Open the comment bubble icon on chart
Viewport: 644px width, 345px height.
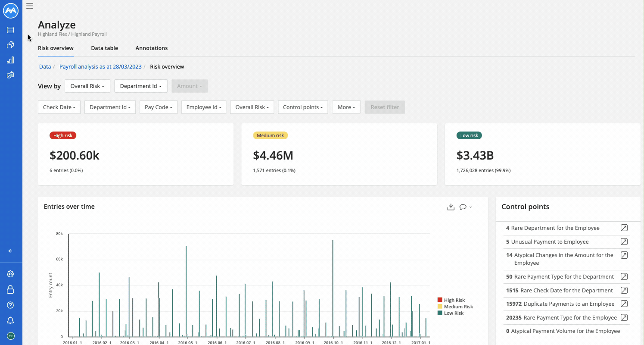(463, 207)
